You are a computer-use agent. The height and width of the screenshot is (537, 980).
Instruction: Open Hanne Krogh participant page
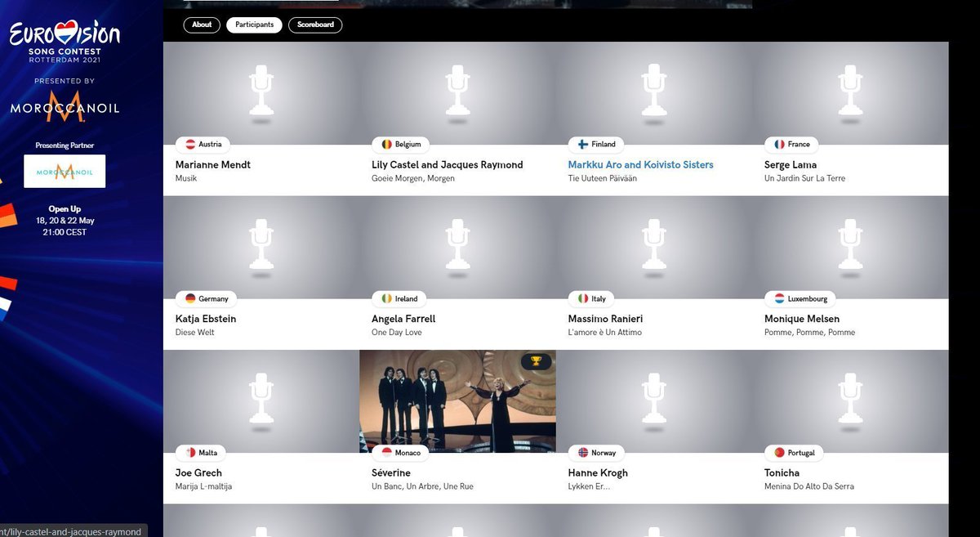pos(598,473)
